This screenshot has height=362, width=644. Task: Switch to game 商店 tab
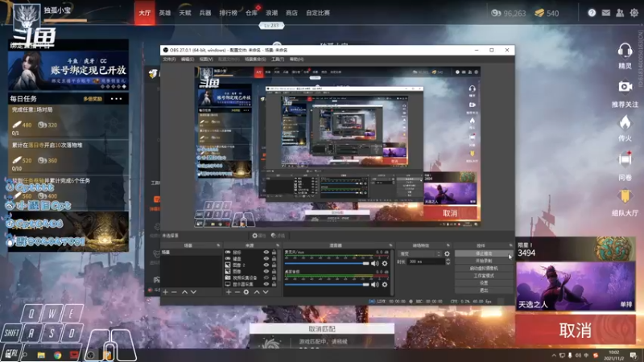click(291, 13)
